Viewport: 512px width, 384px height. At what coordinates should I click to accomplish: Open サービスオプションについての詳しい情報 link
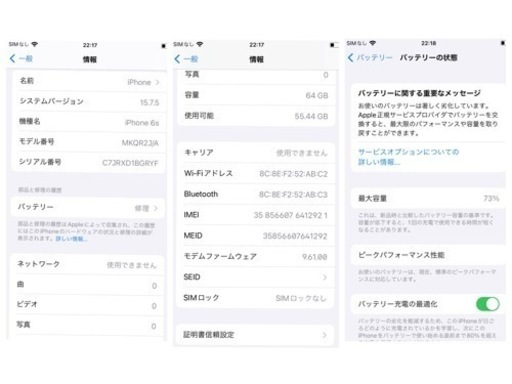pos(408,157)
